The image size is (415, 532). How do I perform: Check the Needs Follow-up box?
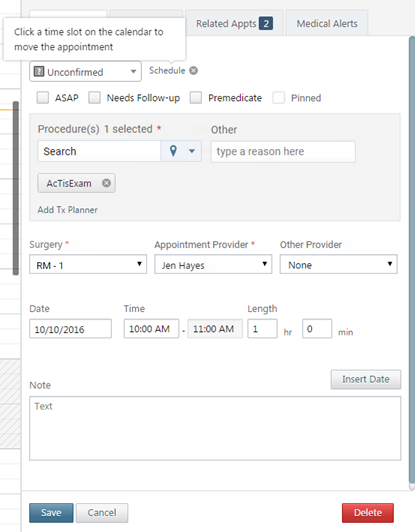tap(94, 98)
